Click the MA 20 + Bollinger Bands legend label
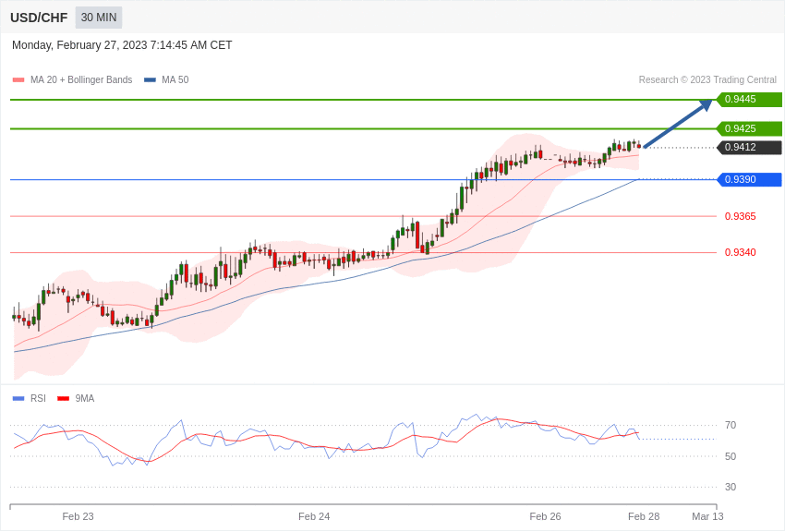Viewport: 785px width, 532px height. pyautogui.click(x=81, y=79)
